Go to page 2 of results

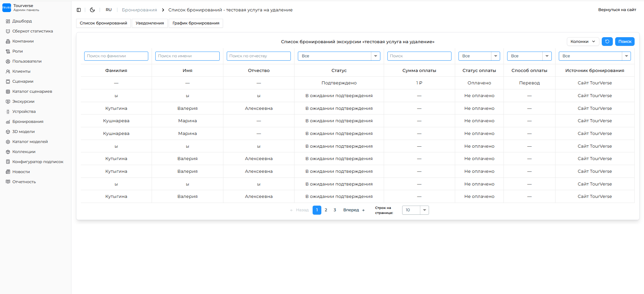click(x=326, y=210)
